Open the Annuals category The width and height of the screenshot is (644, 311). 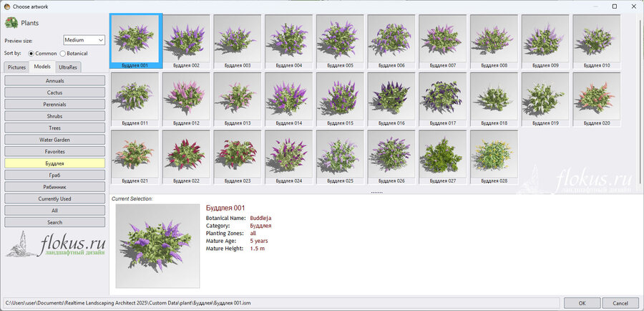54,81
